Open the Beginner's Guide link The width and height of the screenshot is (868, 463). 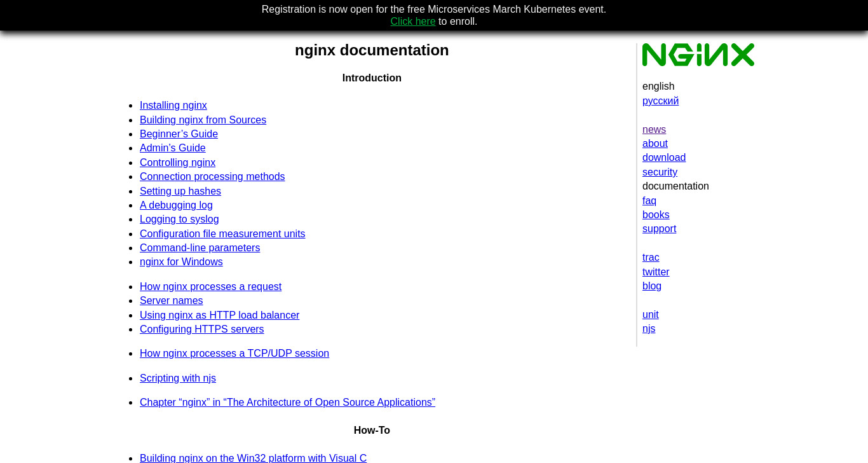tap(179, 134)
